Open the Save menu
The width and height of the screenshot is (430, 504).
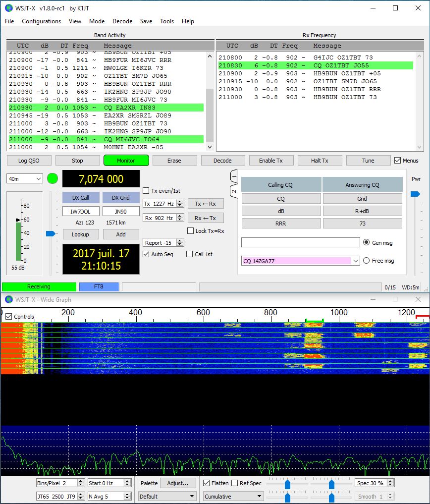pos(146,21)
